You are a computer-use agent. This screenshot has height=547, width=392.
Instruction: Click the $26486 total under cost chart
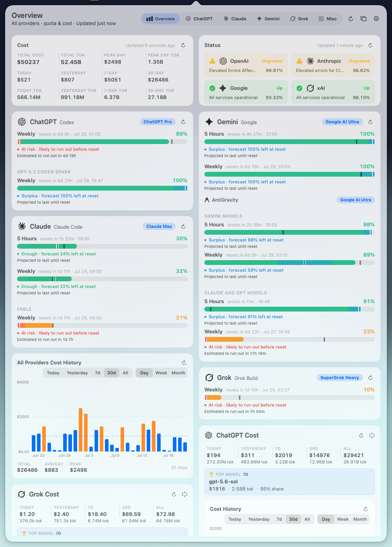pyautogui.click(x=27, y=470)
